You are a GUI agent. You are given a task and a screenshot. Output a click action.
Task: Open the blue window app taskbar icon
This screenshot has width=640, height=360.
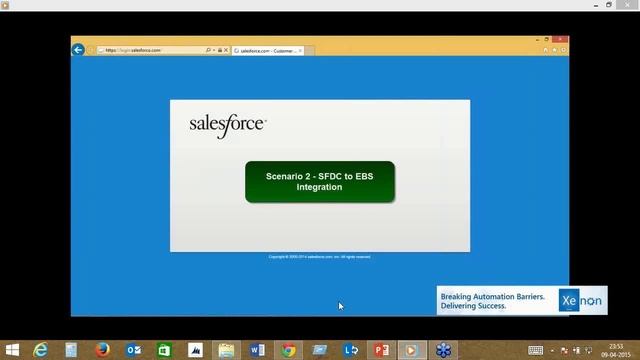click(x=320, y=350)
